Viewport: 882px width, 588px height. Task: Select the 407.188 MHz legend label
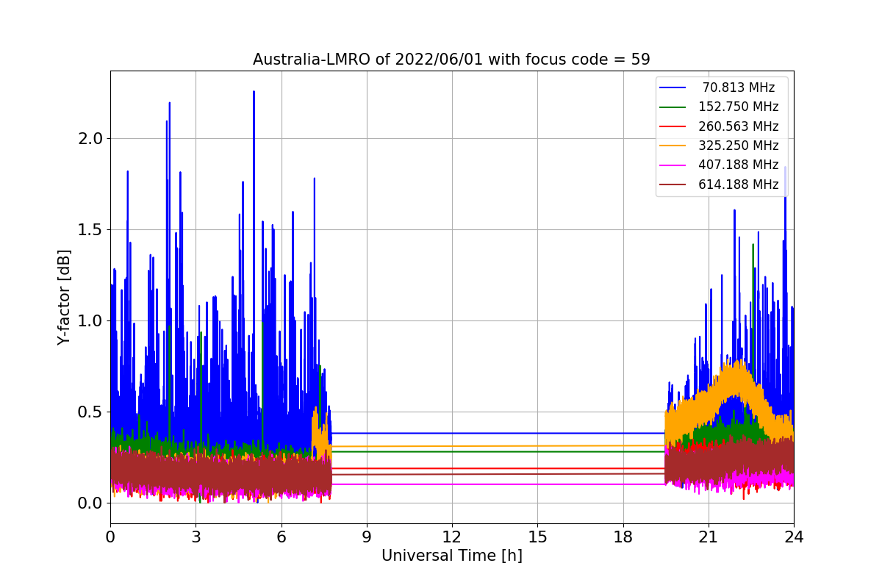coord(739,165)
